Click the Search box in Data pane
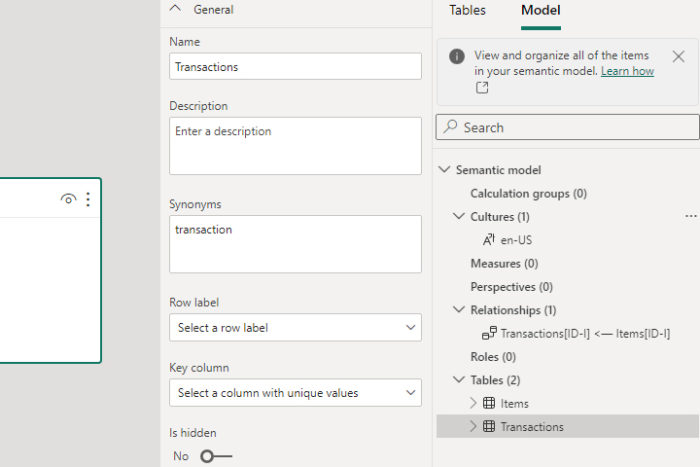 pos(567,127)
